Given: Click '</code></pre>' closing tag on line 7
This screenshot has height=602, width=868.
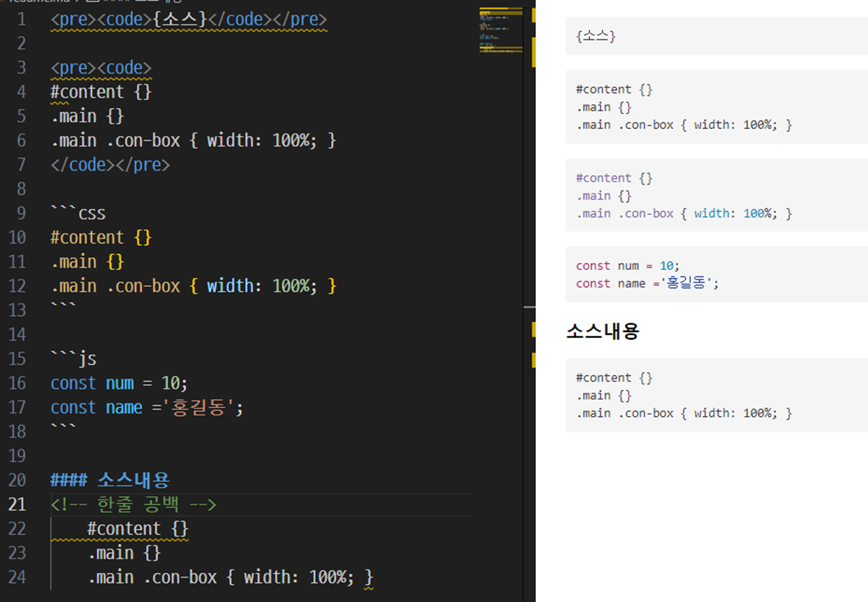Looking at the screenshot, I should point(110,165).
